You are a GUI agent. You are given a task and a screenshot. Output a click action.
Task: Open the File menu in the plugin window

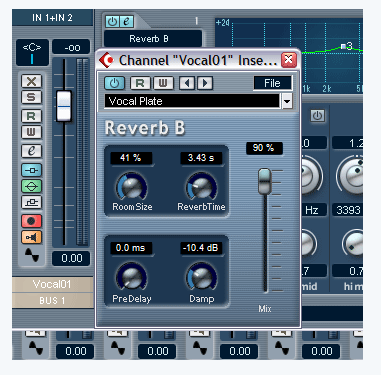pos(272,83)
